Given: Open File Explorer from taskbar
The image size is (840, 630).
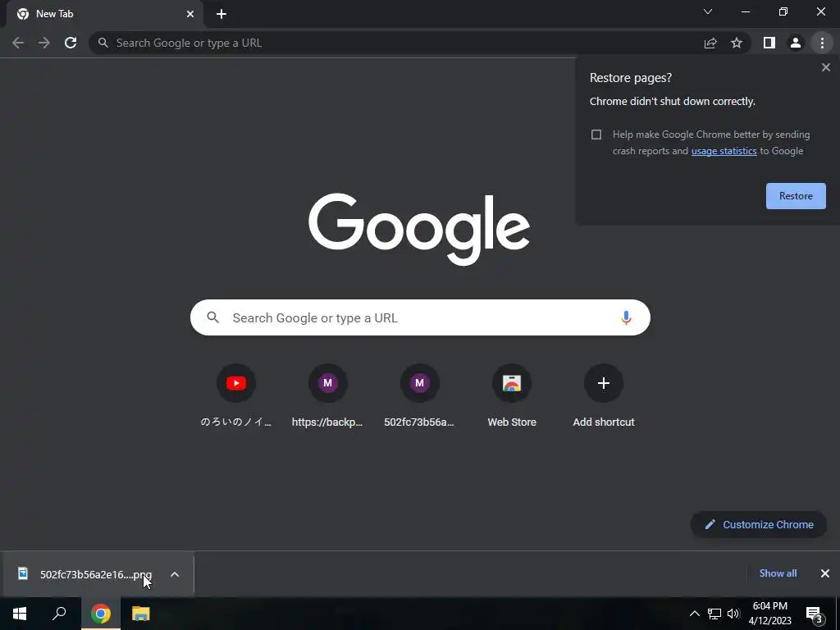Looking at the screenshot, I should [x=141, y=614].
